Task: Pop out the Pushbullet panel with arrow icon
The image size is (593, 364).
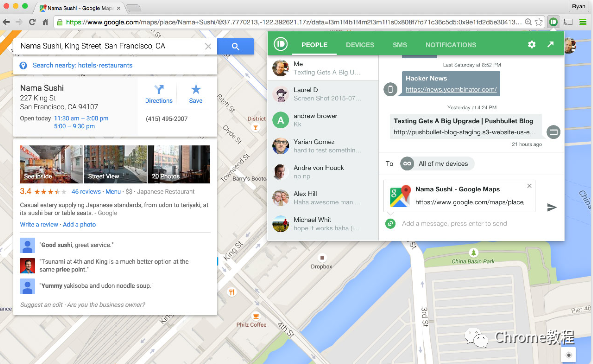Action: click(551, 44)
